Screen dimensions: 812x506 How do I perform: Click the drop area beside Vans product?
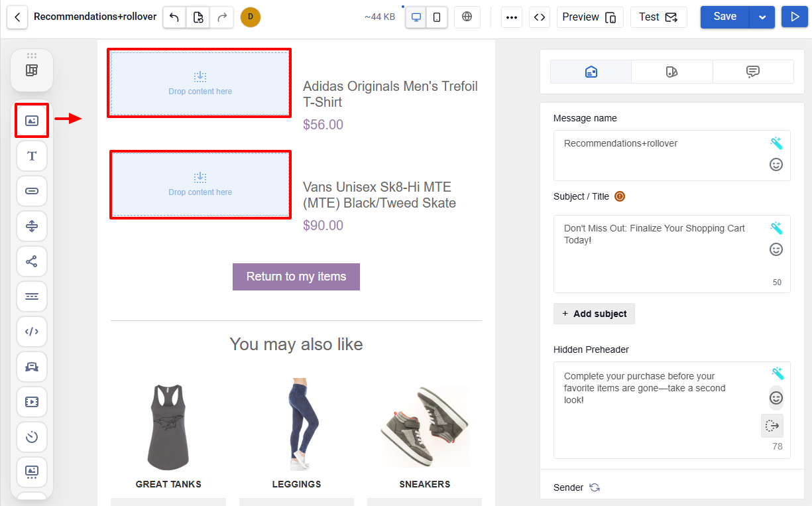(x=200, y=184)
